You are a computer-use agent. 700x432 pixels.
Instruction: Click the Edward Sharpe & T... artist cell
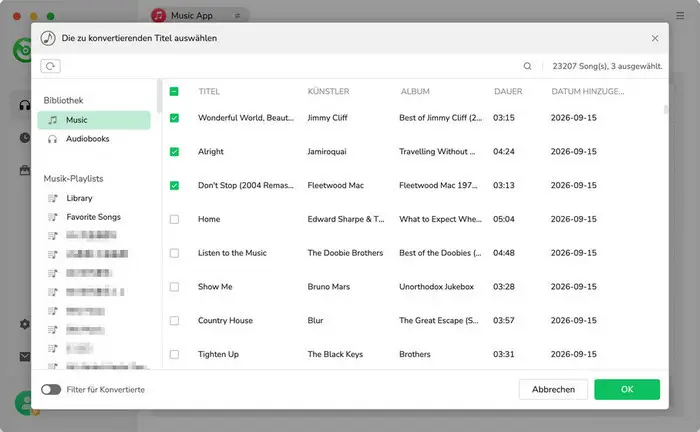[346, 219]
